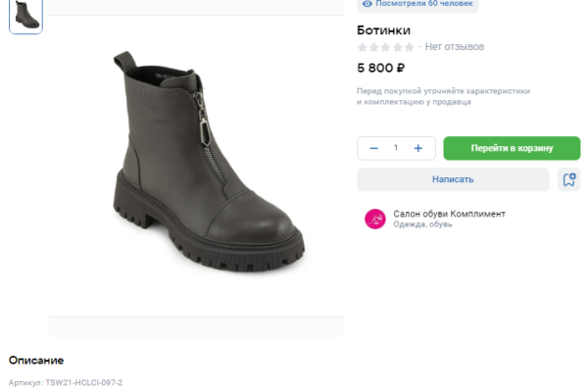Increase quantity with the plus icon
The height and width of the screenshot is (392, 588).
[418, 148]
